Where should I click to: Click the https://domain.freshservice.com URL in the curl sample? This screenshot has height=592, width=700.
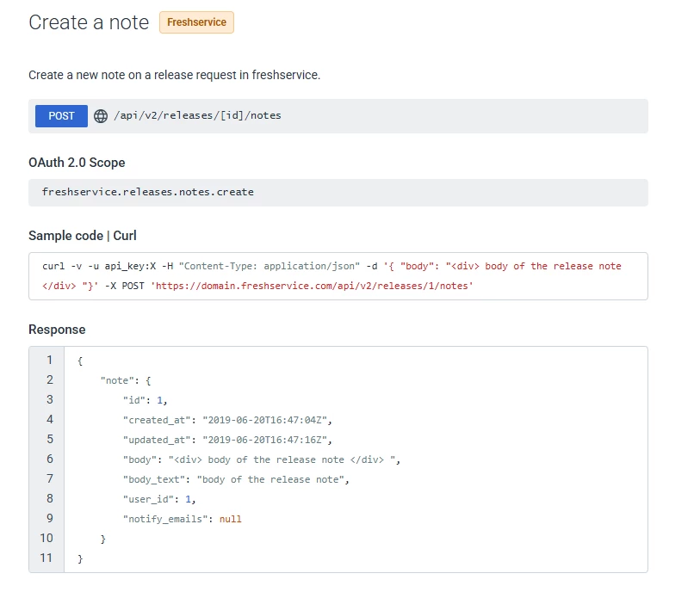click(x=312, y=286)
